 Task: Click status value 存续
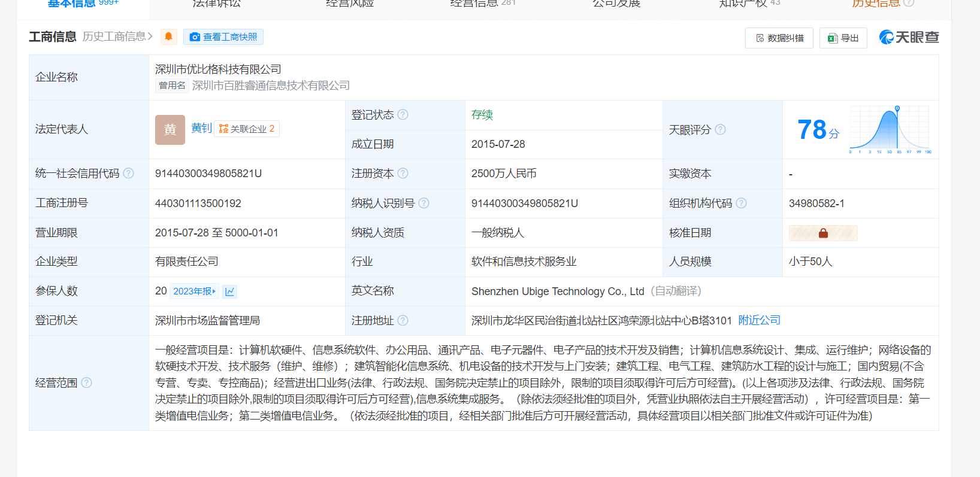click(x=482, y=114)
